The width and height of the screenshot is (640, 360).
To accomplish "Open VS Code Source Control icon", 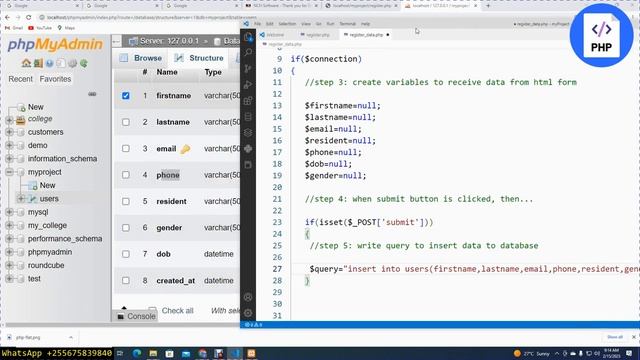I will 248,68.
